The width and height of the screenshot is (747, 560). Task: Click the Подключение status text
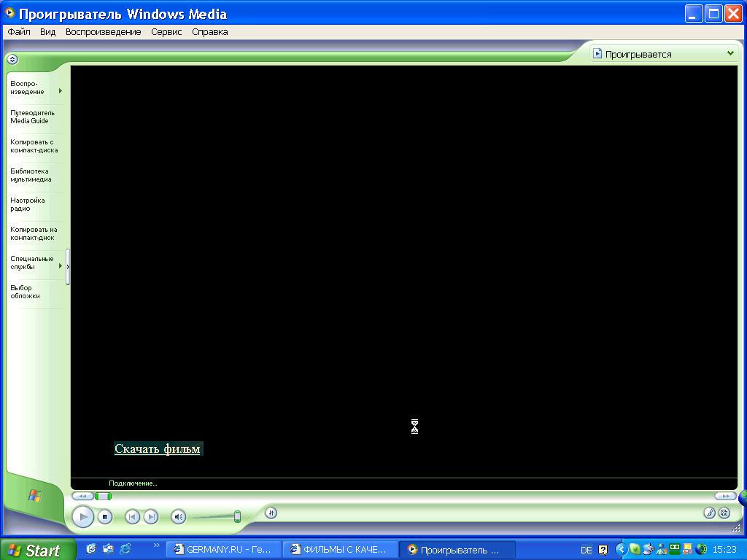(x=133, y=483)
